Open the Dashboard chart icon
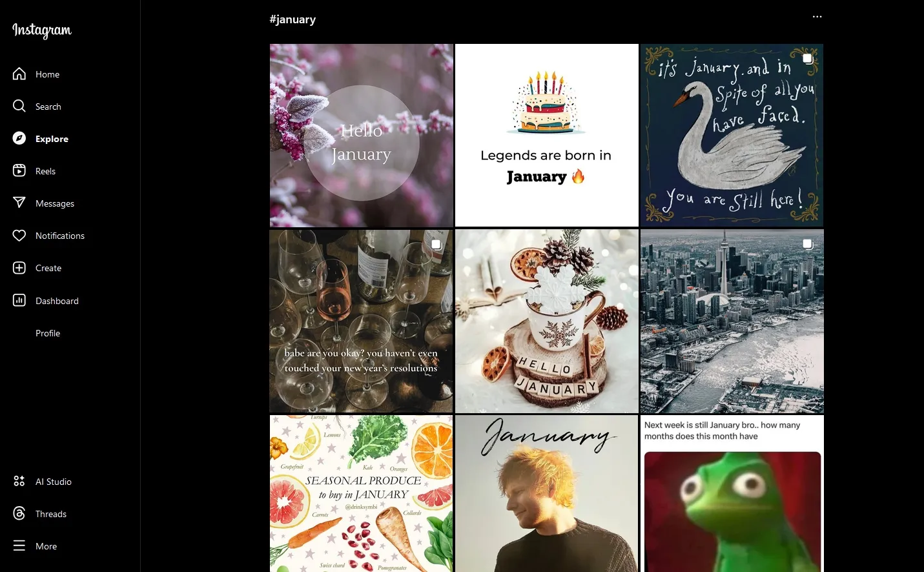The height and width of the screenshot is (572, 924). coord(19,300)
